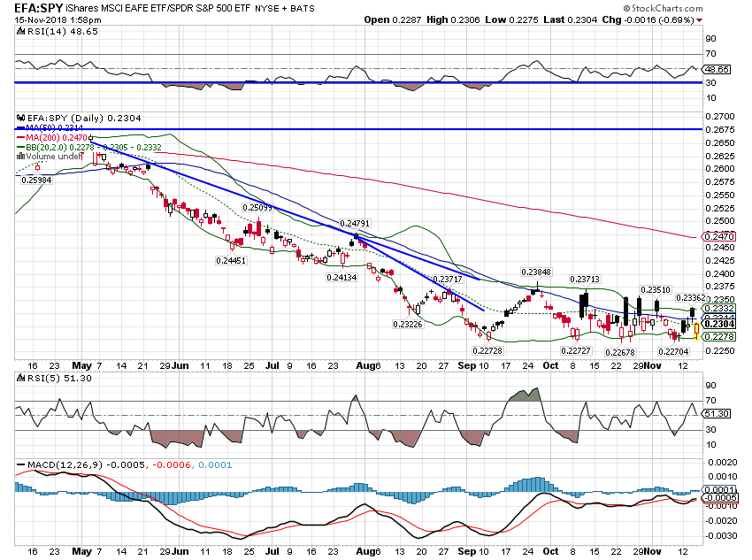Click the red 0.2470 MA(200) tag on right axis
Image resolution: width=752 pixels, height=560 pixels.
pos(718,236)
